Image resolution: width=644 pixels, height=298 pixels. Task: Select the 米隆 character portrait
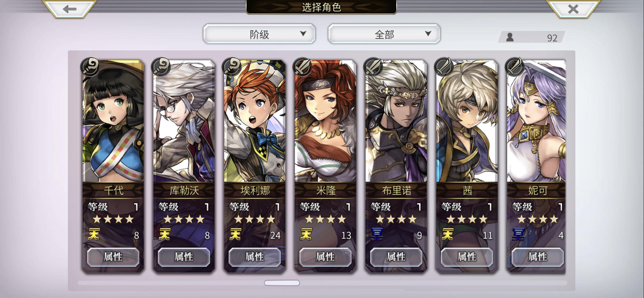point(326,122)
